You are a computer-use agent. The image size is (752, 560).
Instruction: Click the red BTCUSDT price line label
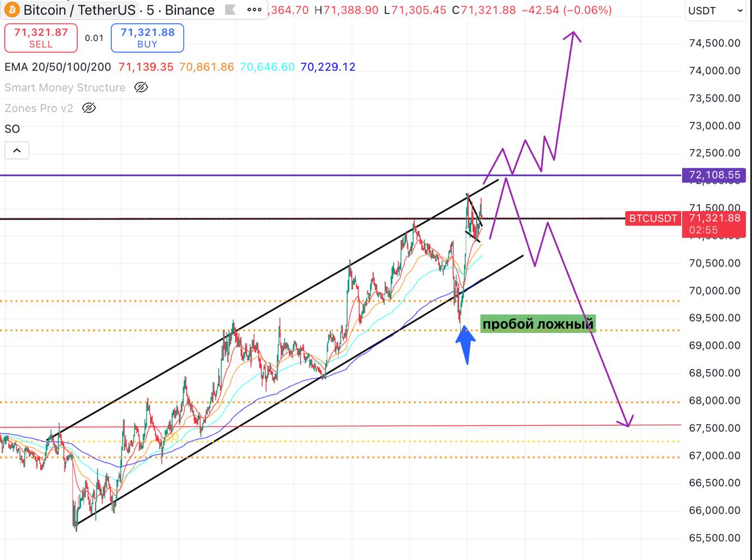[x=653, y=218]
